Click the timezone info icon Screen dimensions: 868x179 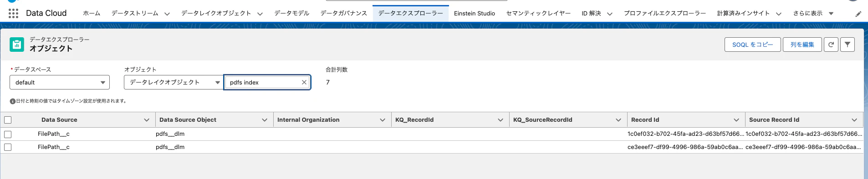click(13, 101)
